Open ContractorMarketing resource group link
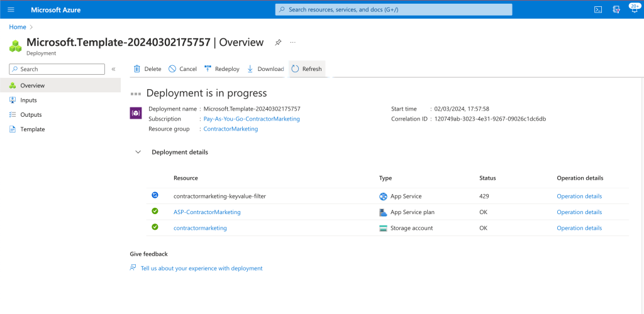The image size is (644, 314). click(x=231, y=129)
